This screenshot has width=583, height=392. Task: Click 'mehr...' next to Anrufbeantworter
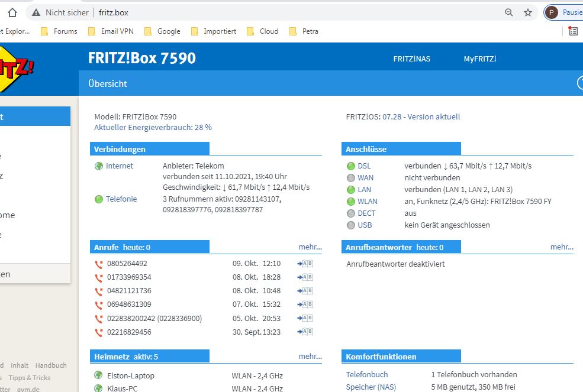point(562,247)
